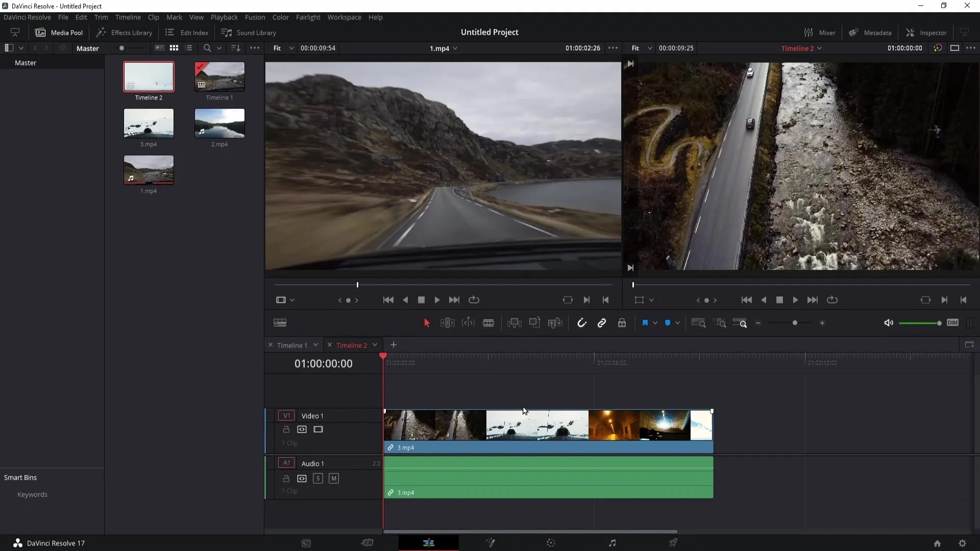Screen dimensions: 980x551
Task: Expand the Timeline 1 tab dropdown arrow
Action: pos(315,345)
